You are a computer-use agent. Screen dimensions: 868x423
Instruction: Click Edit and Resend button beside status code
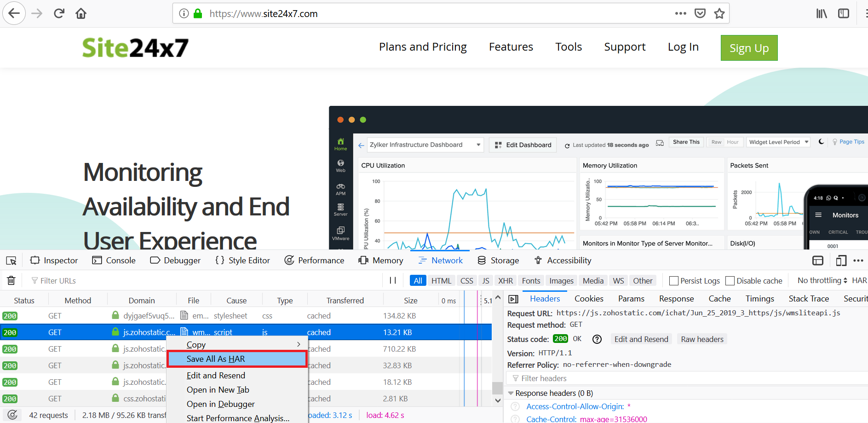tap(641, 339)
